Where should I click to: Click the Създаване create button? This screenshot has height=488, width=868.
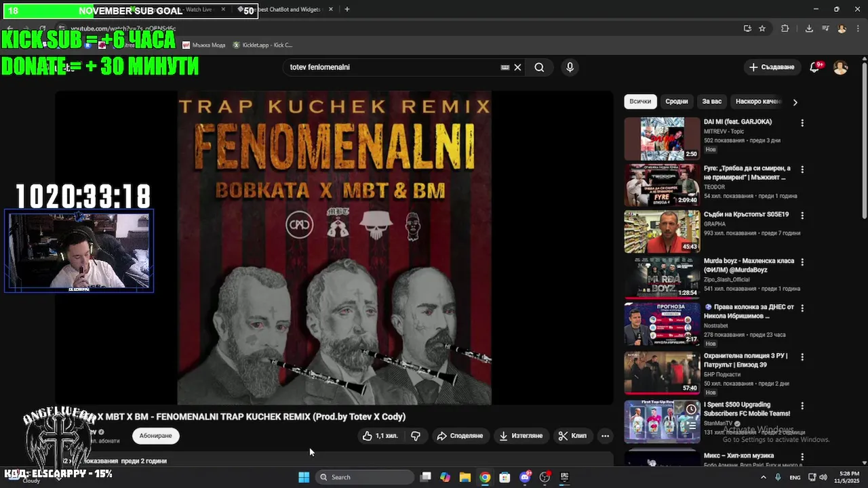pyautogui.click(x=772, y=67)
